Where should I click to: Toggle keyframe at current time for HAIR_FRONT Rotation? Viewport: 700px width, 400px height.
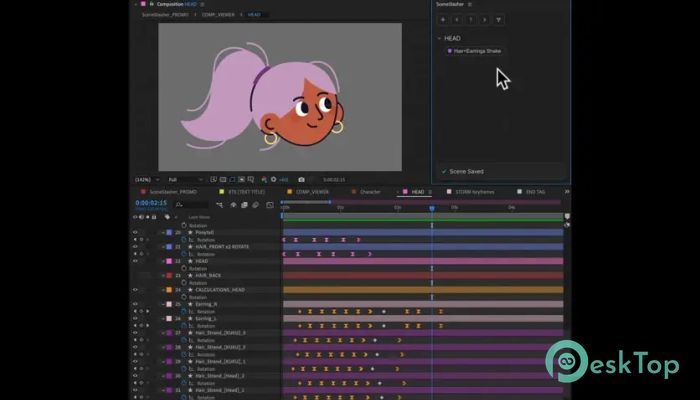click(x=142, y=254)
